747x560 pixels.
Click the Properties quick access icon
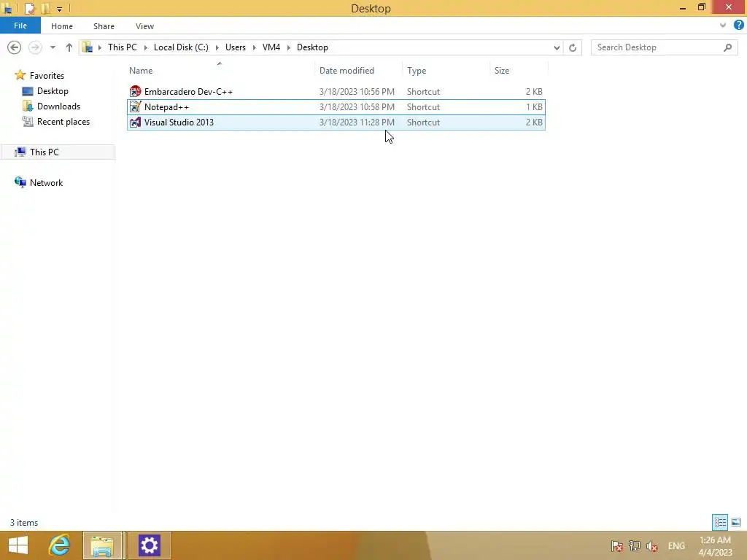[29, 9]
